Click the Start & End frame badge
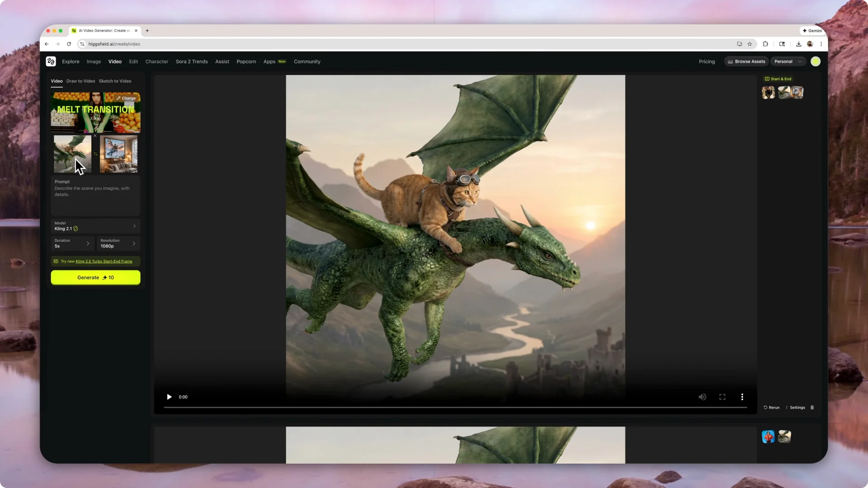The width and height of the screenshot is (868, 488). (778, 79)
